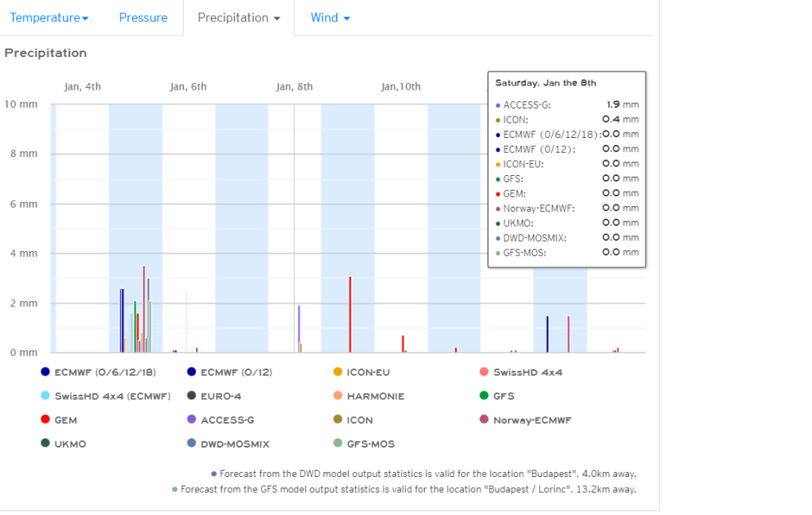Click the DWD-MOSMIX legend marker
This screenshot has width=812, height=515.
pyautogui.click(x=192, y=444)
